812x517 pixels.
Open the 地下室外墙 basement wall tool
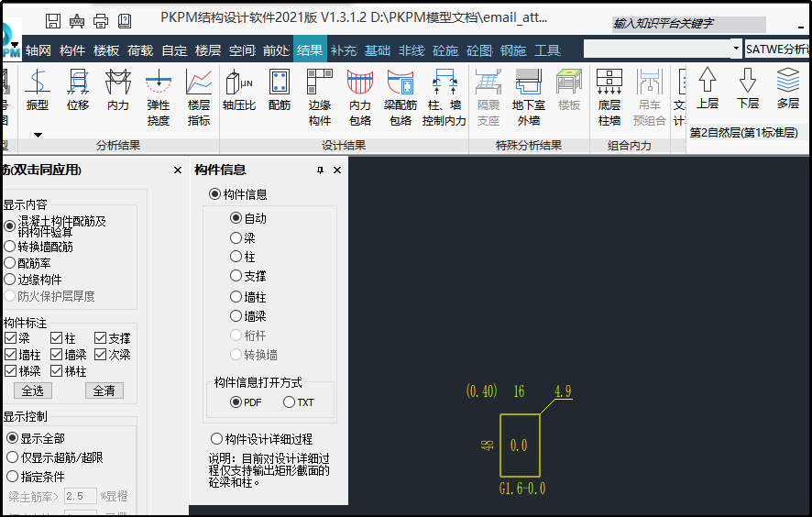(529, 98)
